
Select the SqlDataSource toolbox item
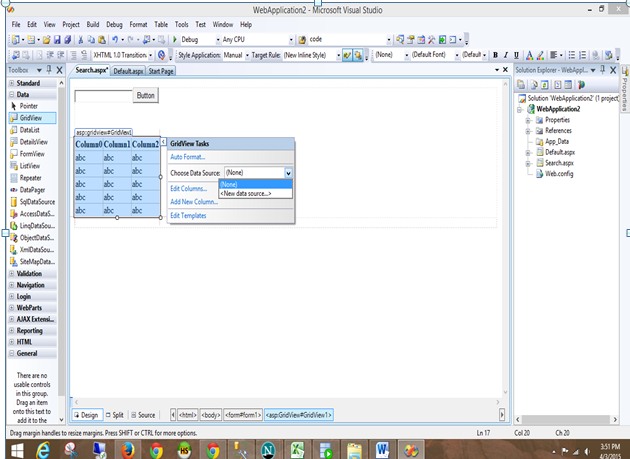(x=36, y=201)
